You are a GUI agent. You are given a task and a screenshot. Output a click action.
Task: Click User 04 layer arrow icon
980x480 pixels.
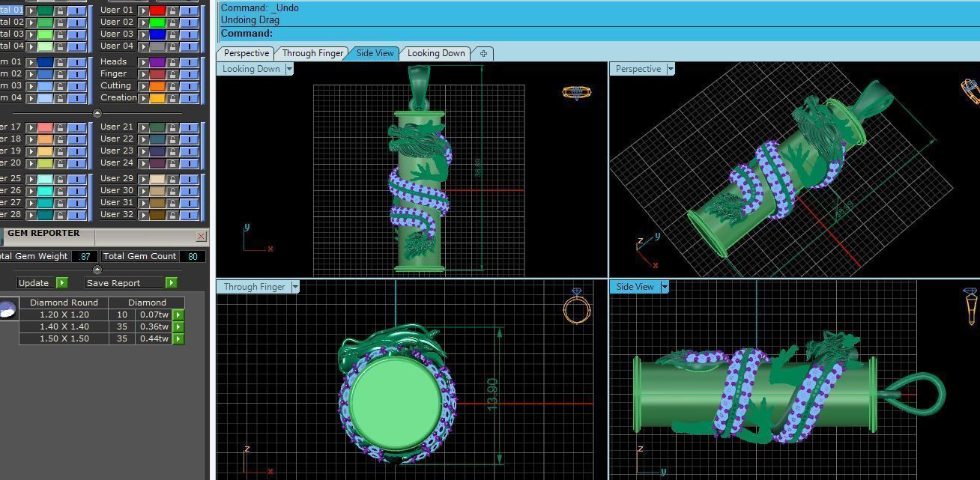[x=143, y=46]
